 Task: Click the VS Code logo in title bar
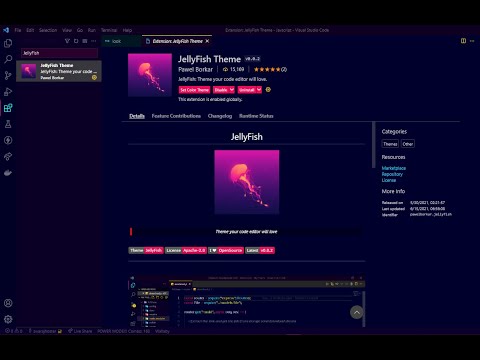(x=6, y=30)
